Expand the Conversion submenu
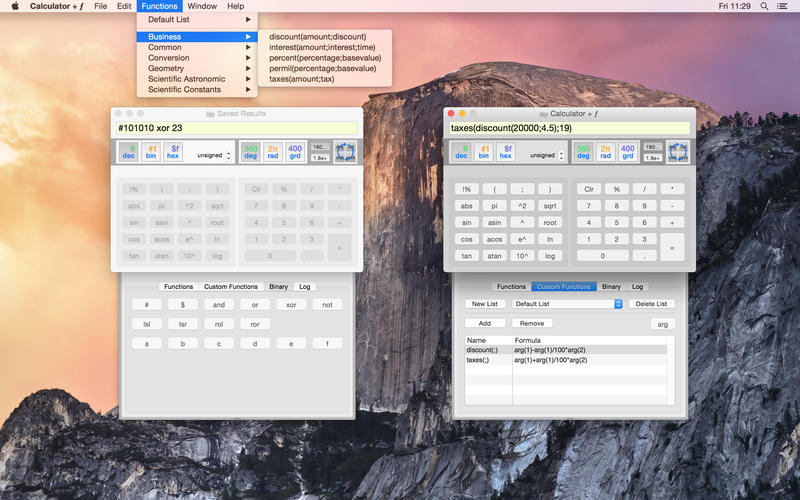This screenshot has width=800, height=500. pyautogui.click(x=197, y=58)
